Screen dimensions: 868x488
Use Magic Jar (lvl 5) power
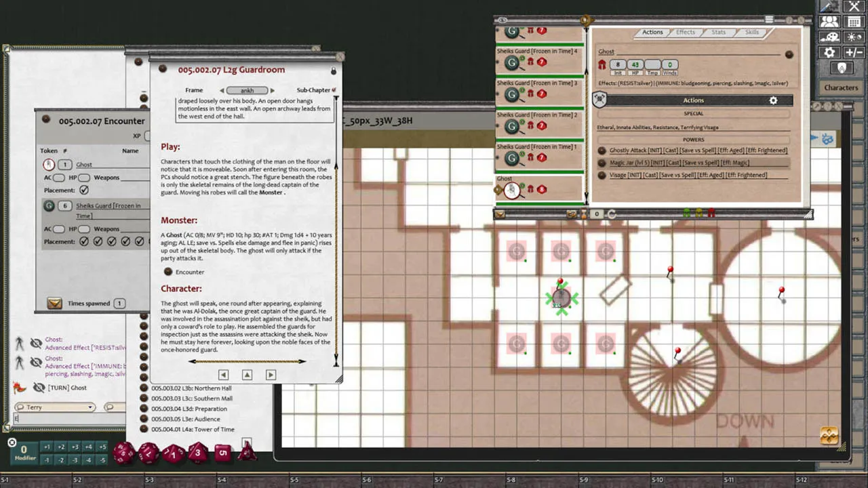pos(602,163)
